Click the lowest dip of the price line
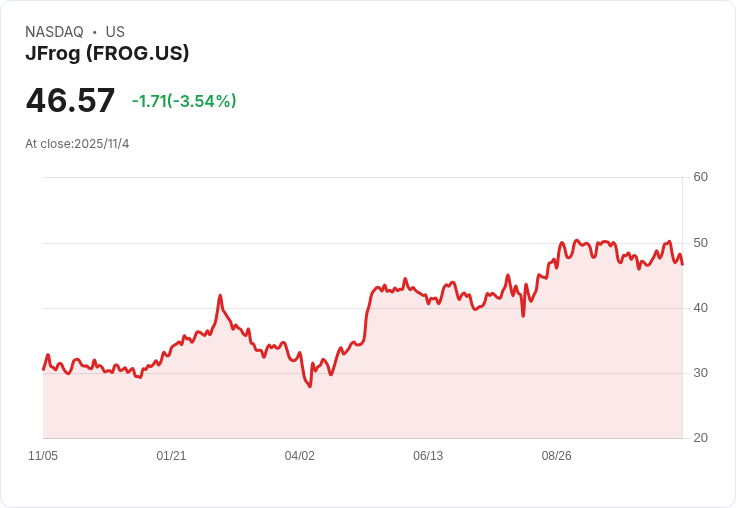This screenshot has height=508, width=736. [x=310, y=386]
